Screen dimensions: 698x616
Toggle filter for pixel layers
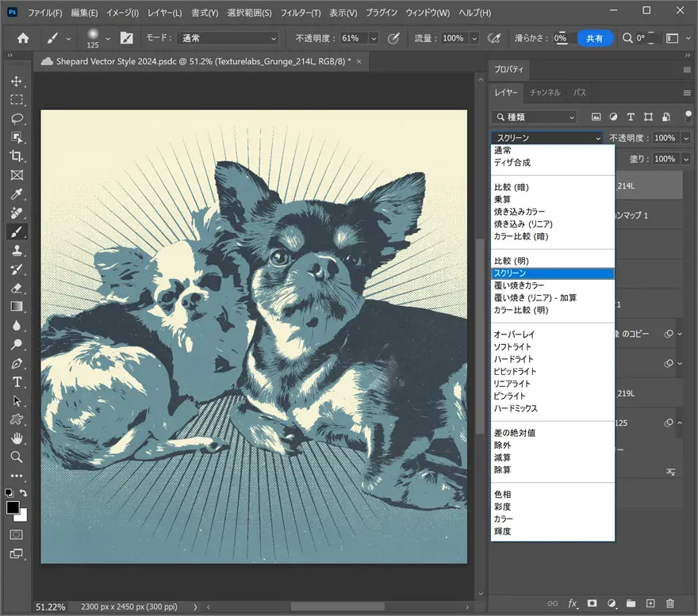tap(596, 117)
